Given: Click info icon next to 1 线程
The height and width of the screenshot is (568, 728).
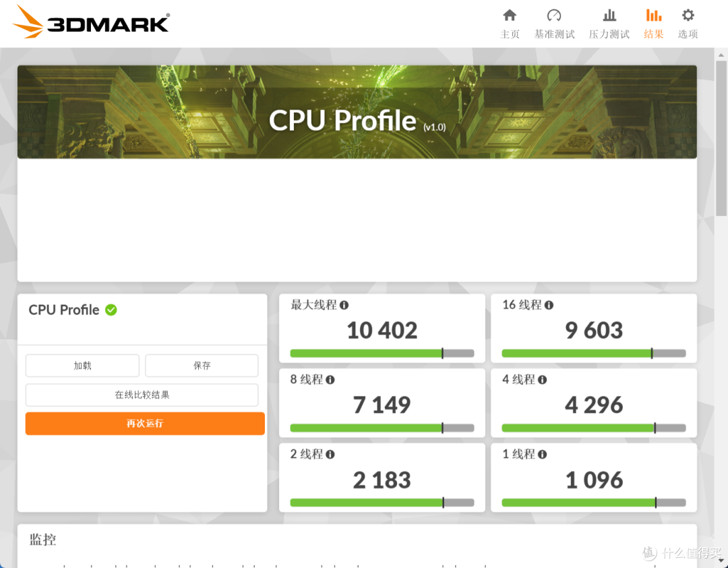Looking at the screenshot, I should (x=542, y=455).
